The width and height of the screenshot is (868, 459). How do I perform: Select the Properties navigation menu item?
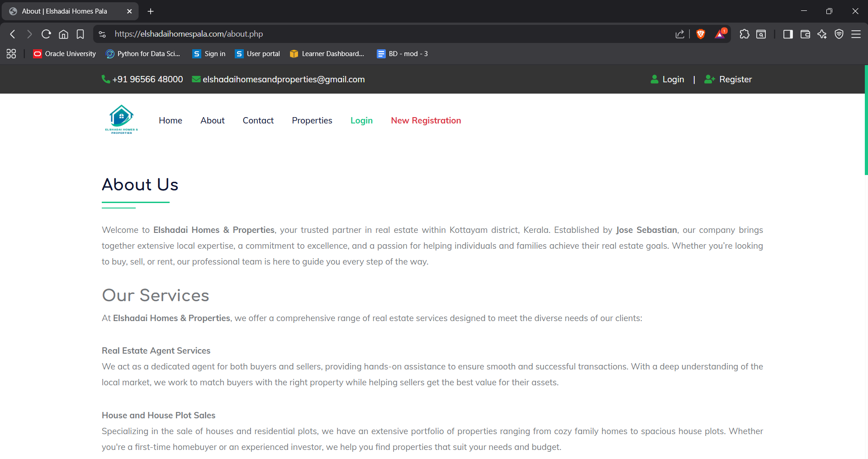point(312,120)
